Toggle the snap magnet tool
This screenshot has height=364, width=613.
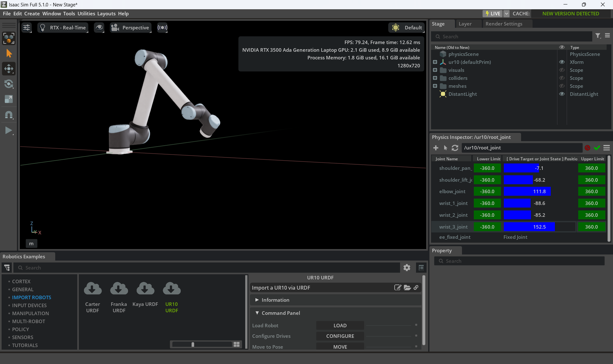click(9, 115)
